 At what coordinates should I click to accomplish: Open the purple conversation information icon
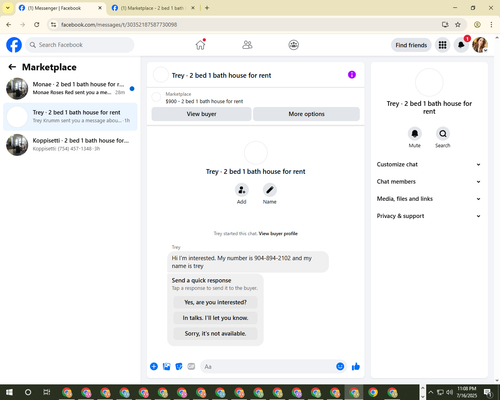[352, 75]
